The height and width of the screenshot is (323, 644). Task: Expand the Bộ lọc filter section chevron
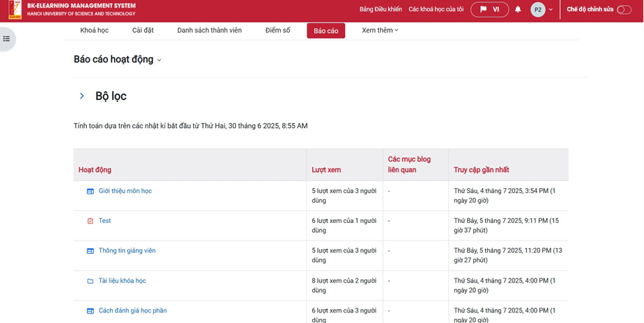[x=82, y=96]
